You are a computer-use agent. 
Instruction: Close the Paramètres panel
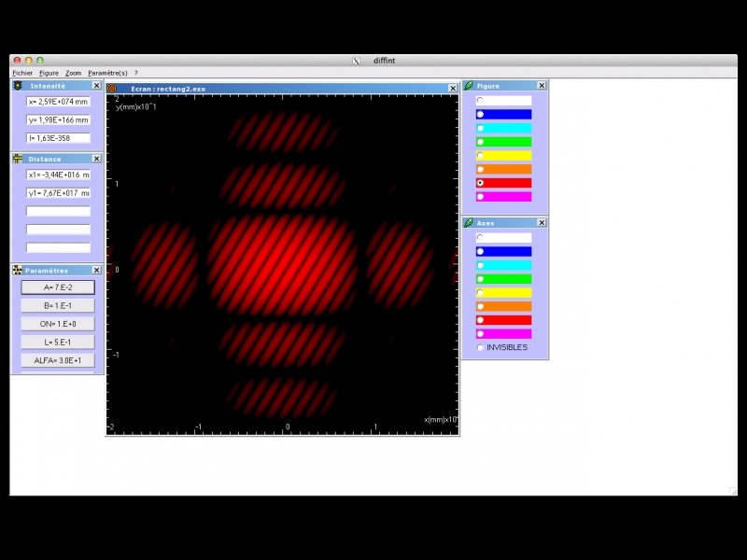click(x=96, y=270)
